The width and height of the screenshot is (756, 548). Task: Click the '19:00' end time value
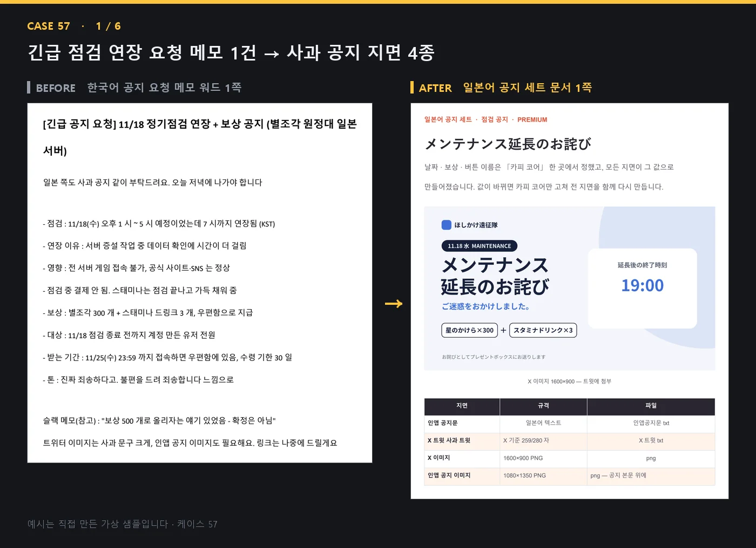pyautogui.click(x=642, y=285)
